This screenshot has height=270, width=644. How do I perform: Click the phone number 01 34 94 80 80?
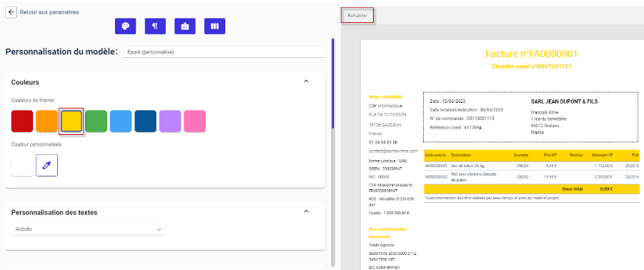pos(383,142)
